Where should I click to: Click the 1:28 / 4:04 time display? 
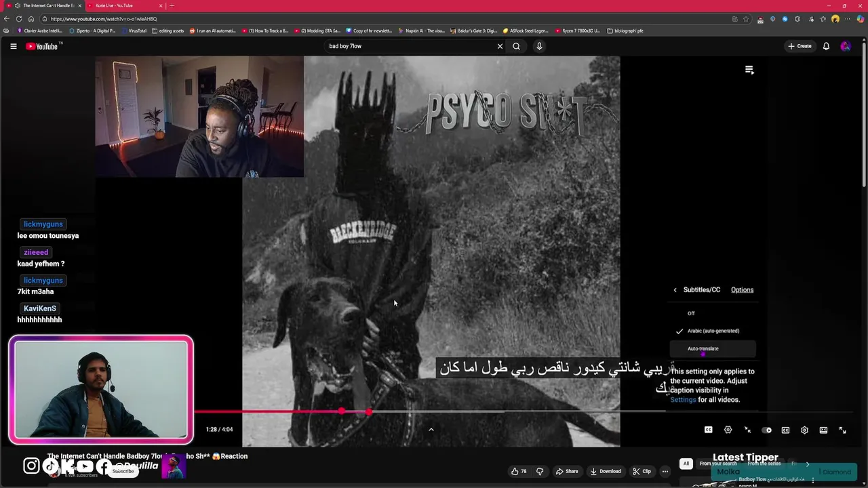[219, 429]
